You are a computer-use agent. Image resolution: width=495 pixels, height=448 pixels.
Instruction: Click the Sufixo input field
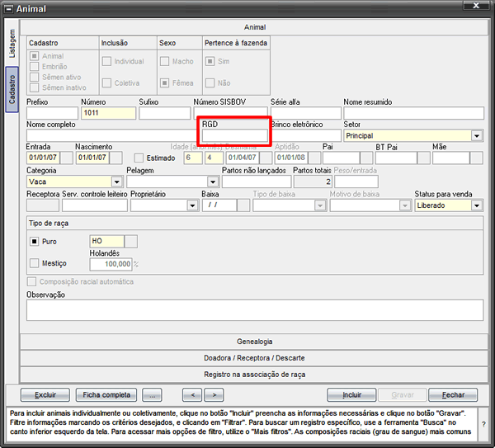(x=165, y=113)
